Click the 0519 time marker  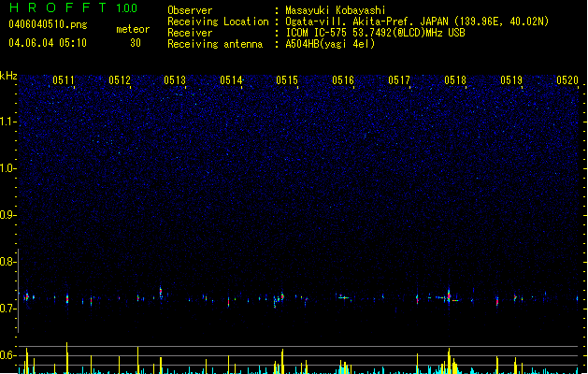point(511,80)
